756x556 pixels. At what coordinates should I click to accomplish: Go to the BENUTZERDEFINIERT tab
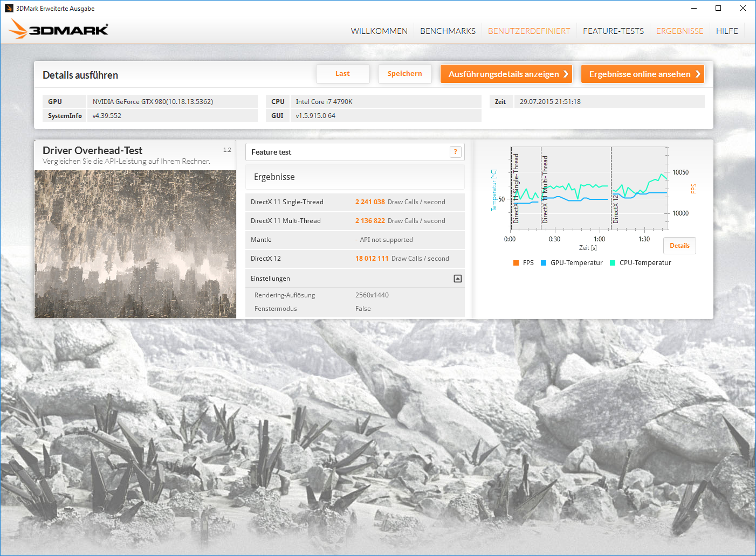click(x=529, y=31)
